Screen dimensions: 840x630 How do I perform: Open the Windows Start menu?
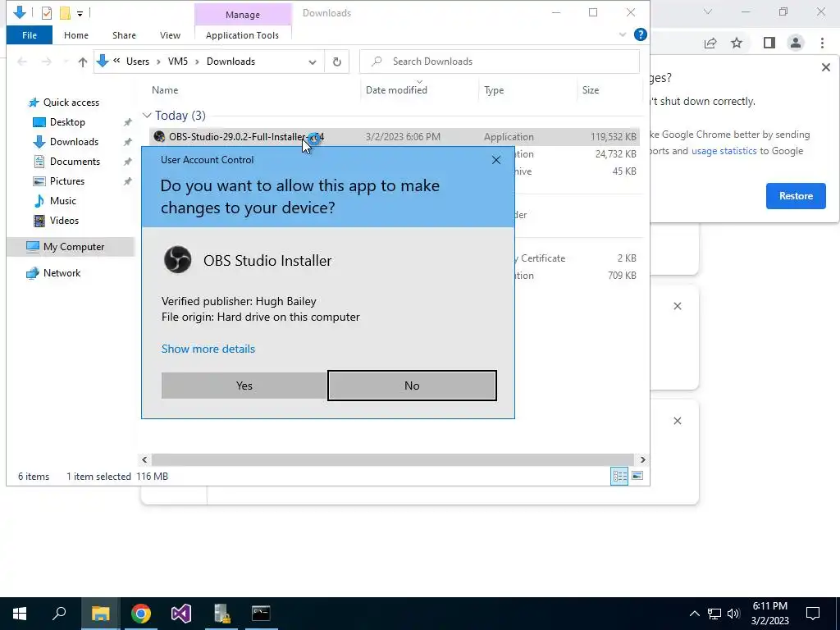[20, 614]
